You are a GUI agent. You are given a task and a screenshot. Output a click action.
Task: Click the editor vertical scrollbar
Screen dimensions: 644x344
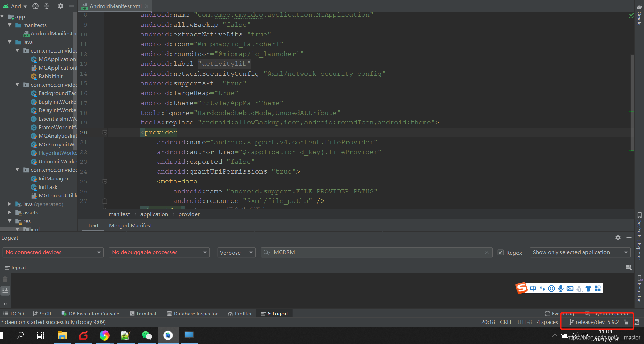(632, 102)
